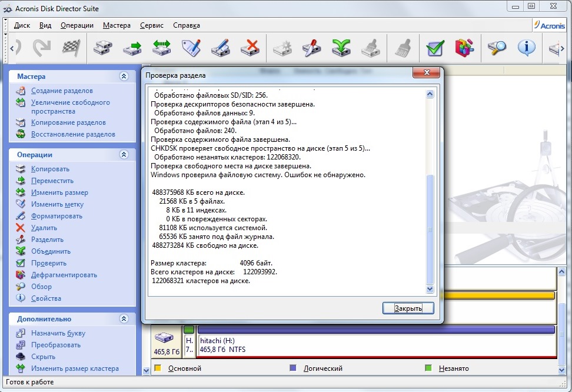
Task: Open Копирование разделов wizard link
Action: (68, 122)
